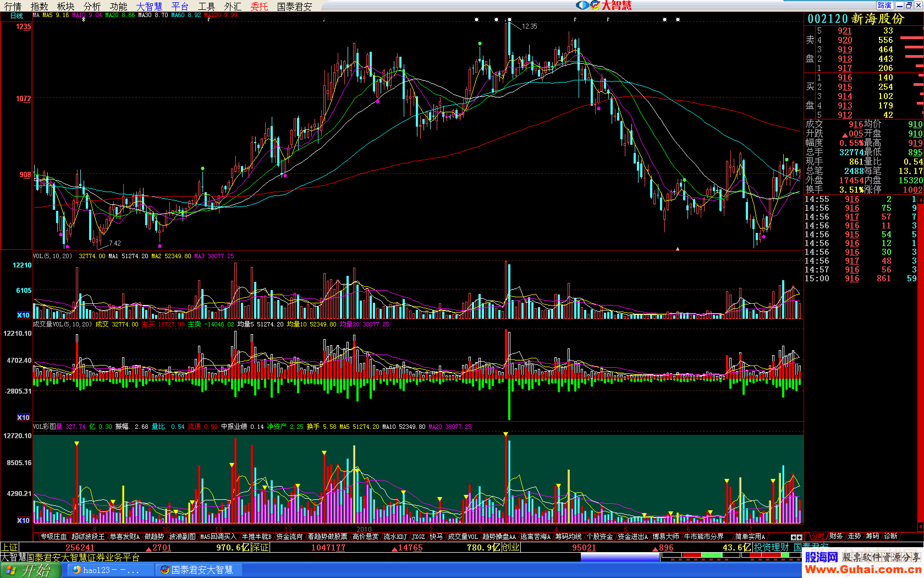
Task: Open the 板块 menu
Action: [65, 7]
